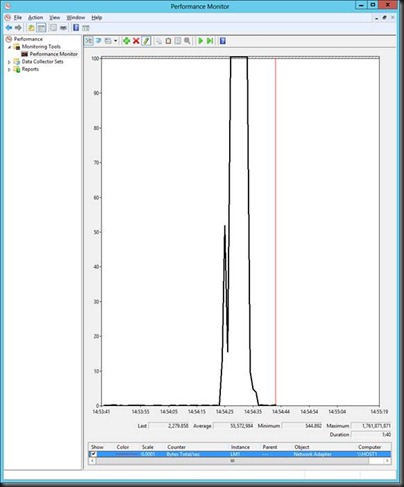The image size is (404, 487).
Task: Open the File menu
Action: [18, 17]
